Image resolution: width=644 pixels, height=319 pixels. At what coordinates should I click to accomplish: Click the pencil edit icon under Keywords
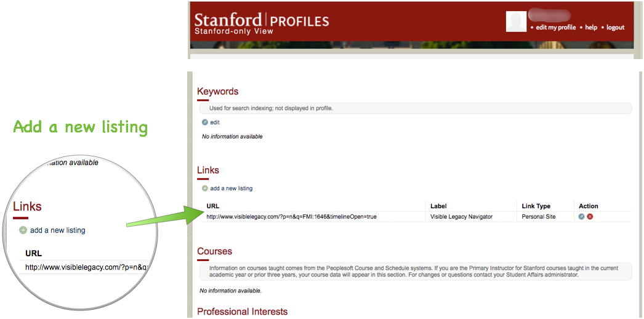click(205, 123)
